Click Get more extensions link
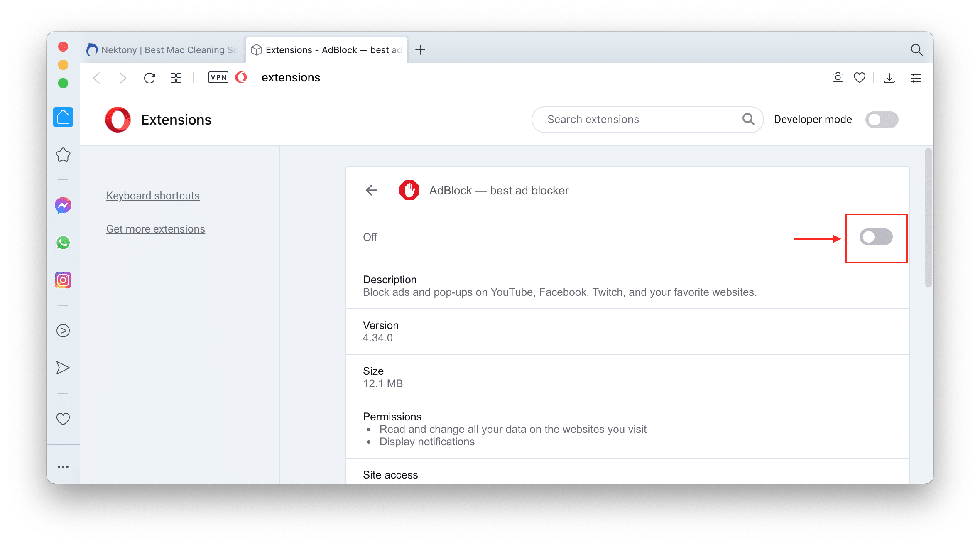980x545 pixels. [x=155, y=228]
